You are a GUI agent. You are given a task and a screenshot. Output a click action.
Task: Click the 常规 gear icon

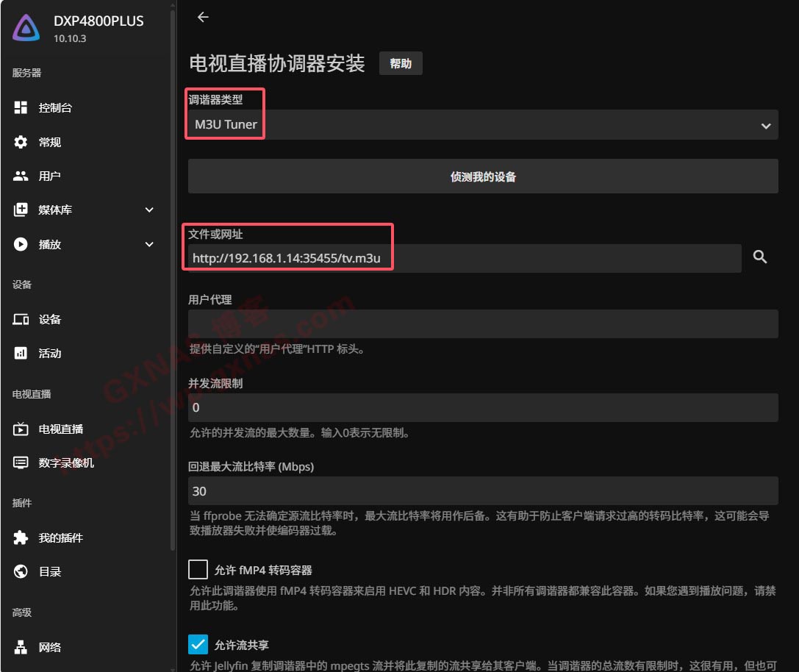(21, 142)
